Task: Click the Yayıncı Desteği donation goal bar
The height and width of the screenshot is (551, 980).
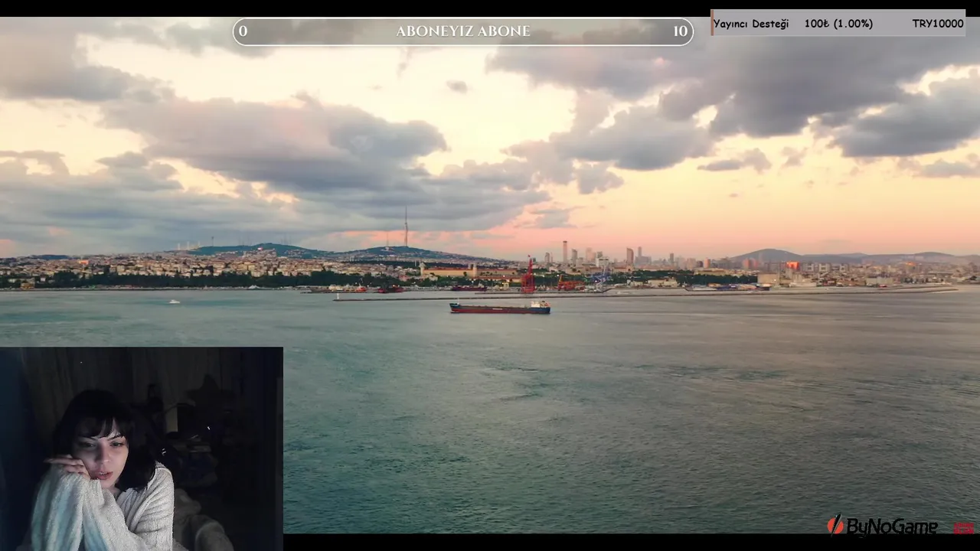Action: click(838, 23)
